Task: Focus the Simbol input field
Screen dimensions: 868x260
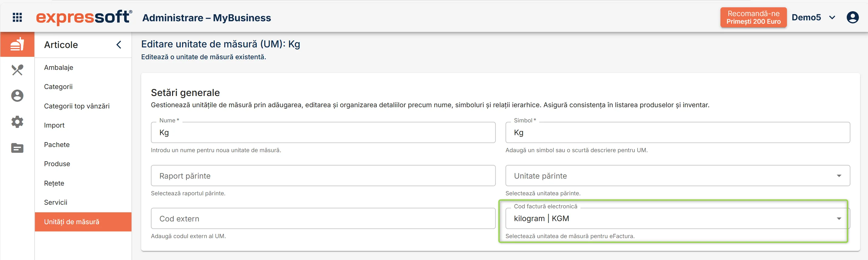Action: point(677,132)
